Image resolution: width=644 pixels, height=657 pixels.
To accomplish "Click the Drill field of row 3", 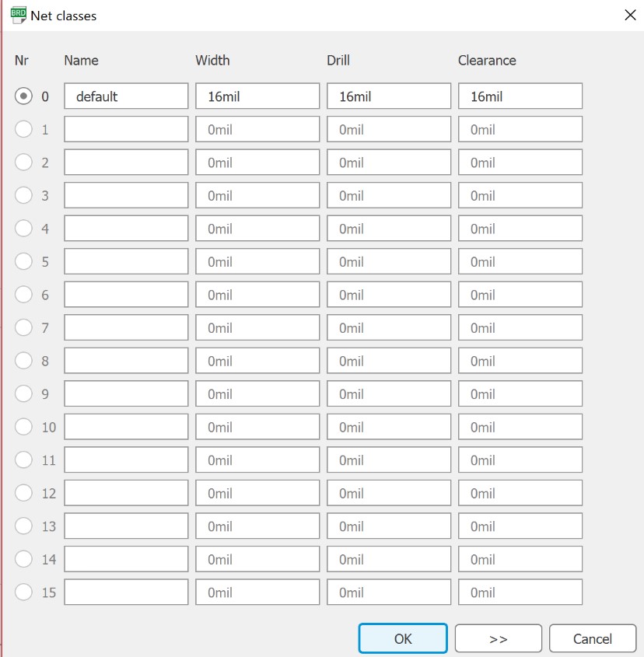I will (389, 195).
